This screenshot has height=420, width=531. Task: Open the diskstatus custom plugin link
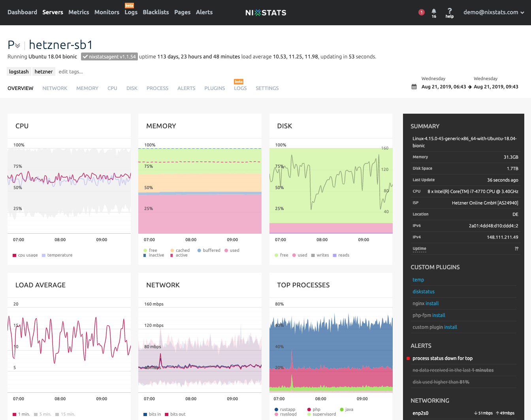tap(423, 292)
